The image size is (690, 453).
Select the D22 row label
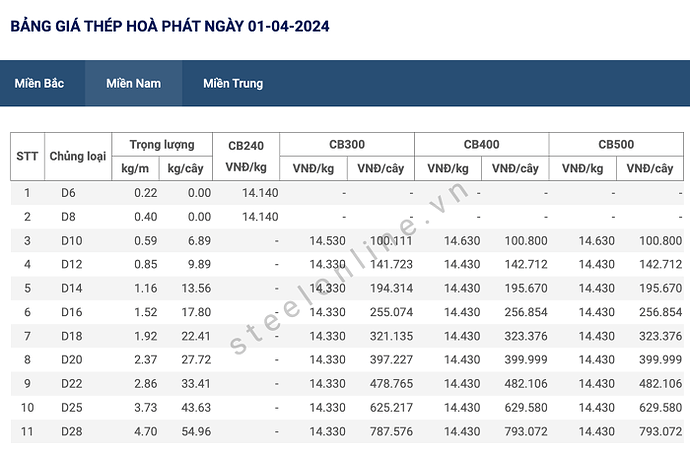72,383
